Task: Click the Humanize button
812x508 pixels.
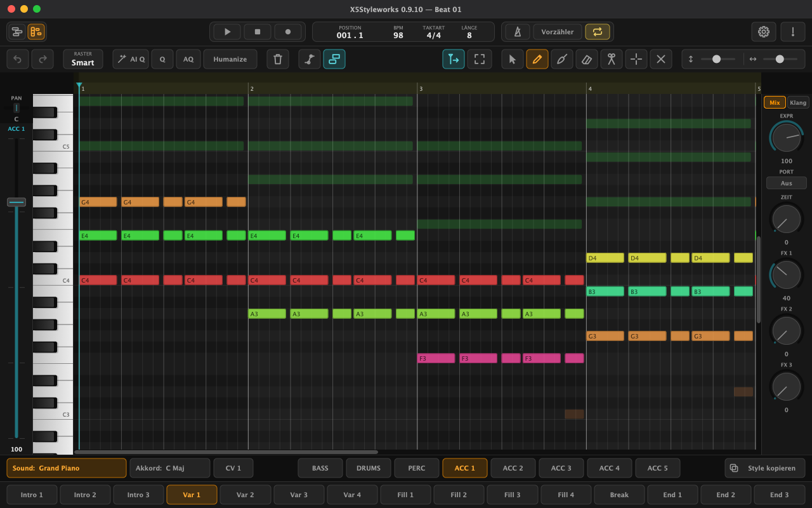Action: pos(230,59)
